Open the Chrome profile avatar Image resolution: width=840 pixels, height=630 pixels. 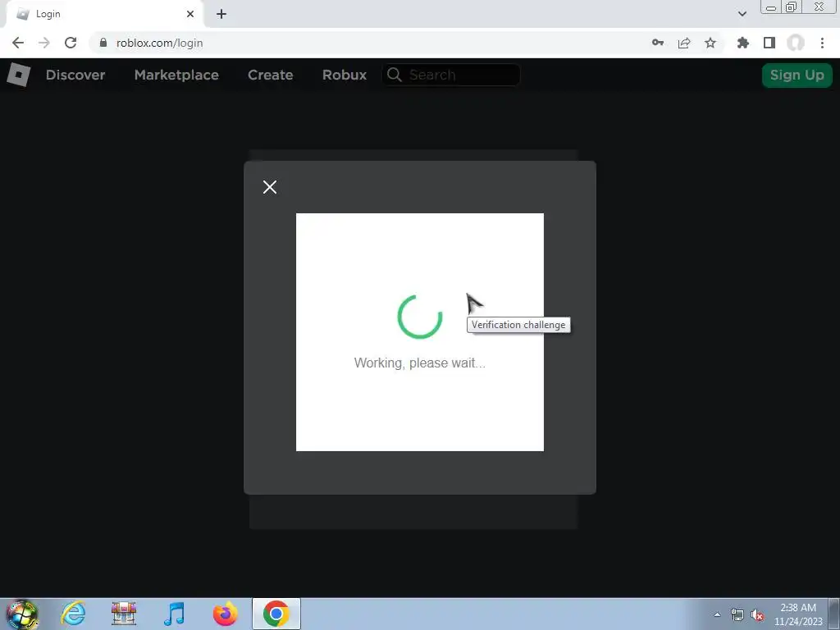point(796,43)
